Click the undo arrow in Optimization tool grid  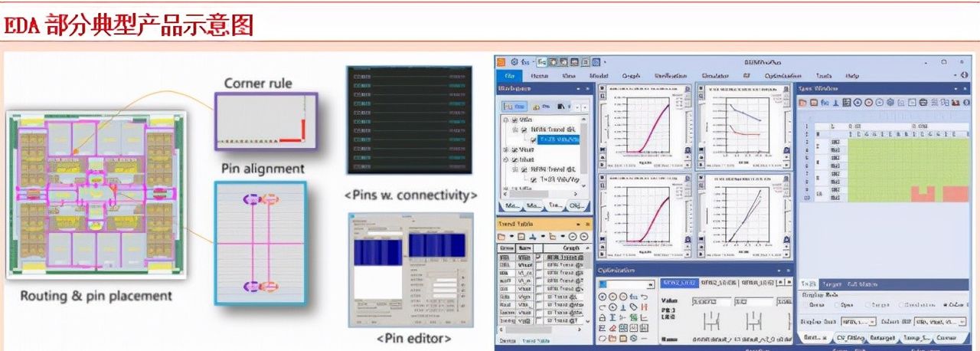pyautogui.click(x=644, y=297)
